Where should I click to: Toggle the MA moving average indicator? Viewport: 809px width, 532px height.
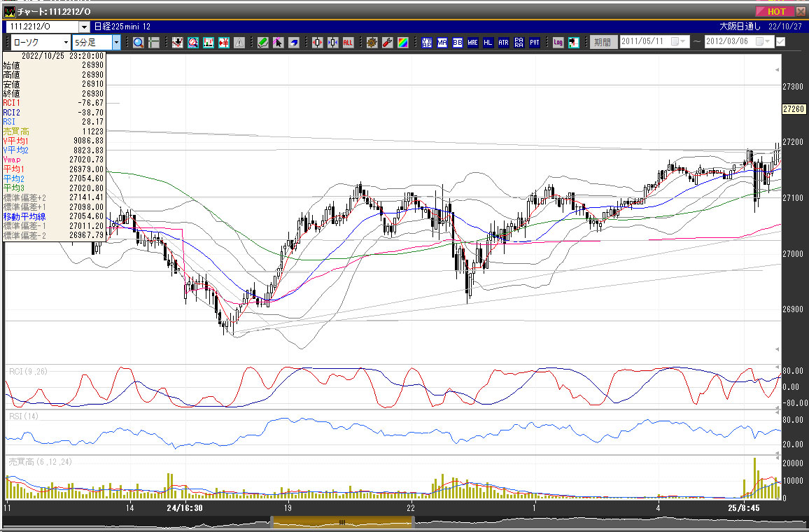tap(442, 42)
